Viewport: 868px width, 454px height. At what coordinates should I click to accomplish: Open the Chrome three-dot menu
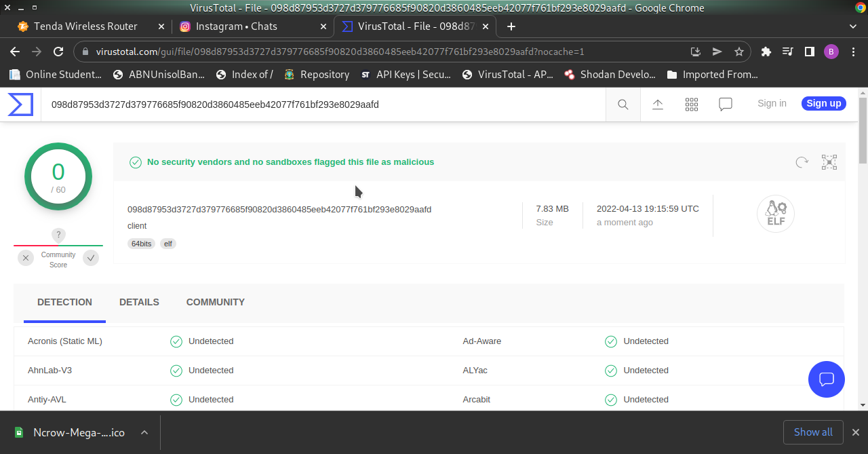(x=853, y=52)
